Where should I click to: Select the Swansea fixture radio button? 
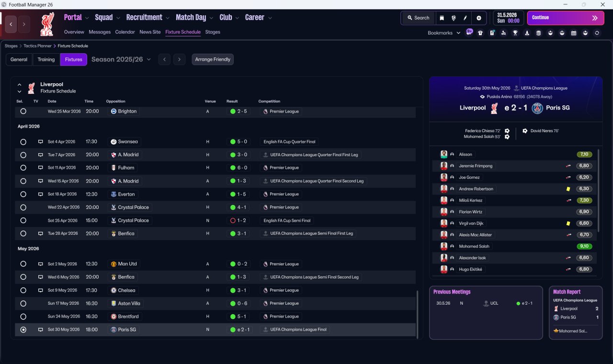click(x=23, y=142)
